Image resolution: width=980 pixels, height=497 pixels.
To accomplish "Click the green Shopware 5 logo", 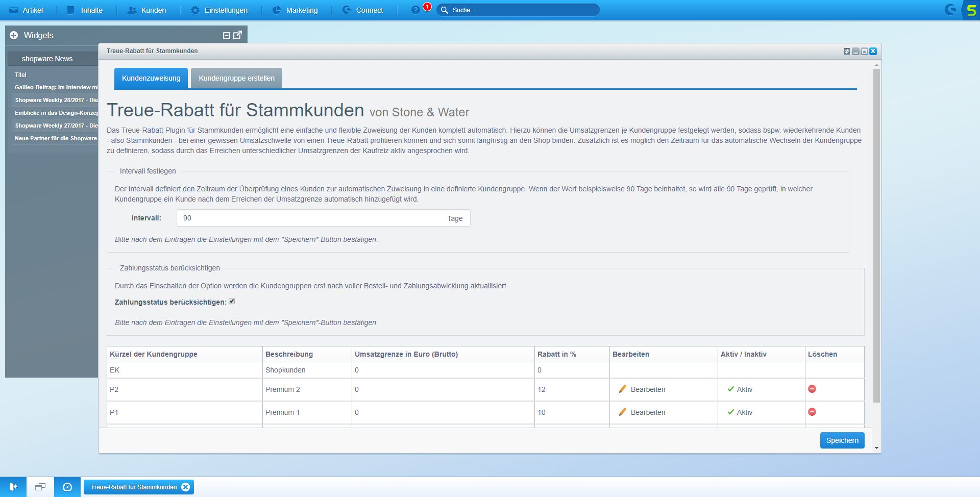I will (971, 10).
